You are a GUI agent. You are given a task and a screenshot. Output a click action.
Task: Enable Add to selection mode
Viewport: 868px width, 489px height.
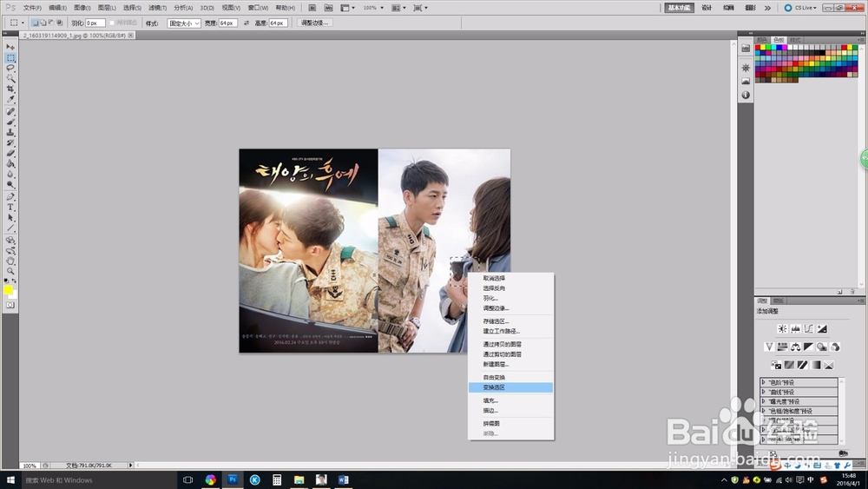tap(43, 23)
